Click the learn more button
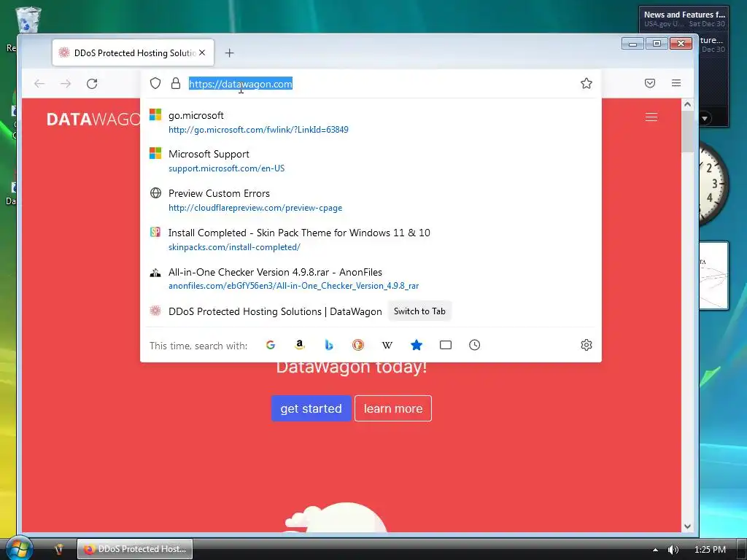Image resolution: width=747 pixels, height=560 pixels. (393, 408)
